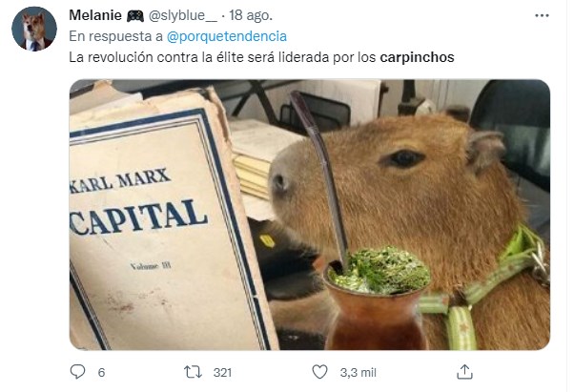The width and height of the screenshot is (574, 392).
Task: Open Melanie's dog-in-suit profile avatar
Action: pyautogui.click(x=34, y=29)
